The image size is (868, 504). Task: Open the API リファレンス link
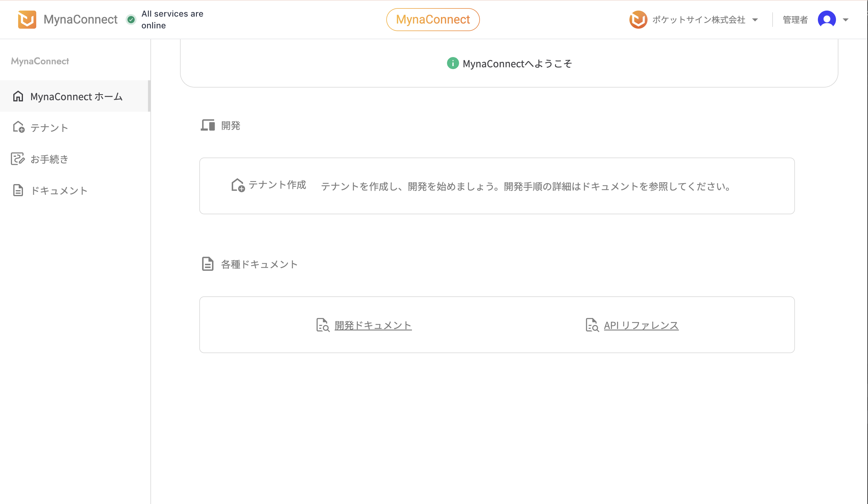tap(641, 325)
